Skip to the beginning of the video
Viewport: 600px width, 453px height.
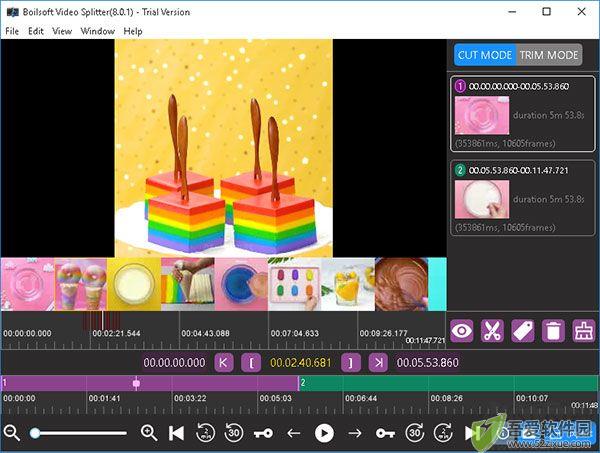(176, 433)
